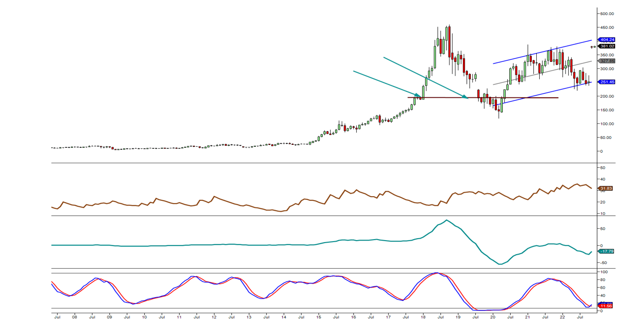This screenshot has height=333, width=644.
Task: Click the 100.00 price axis label
Action: (x=607, y=123)
